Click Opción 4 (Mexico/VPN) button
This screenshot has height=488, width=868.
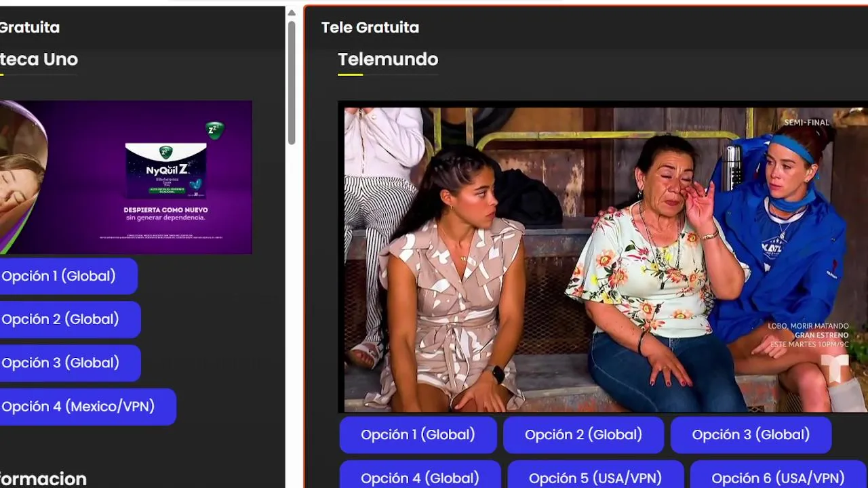point(87,406)
